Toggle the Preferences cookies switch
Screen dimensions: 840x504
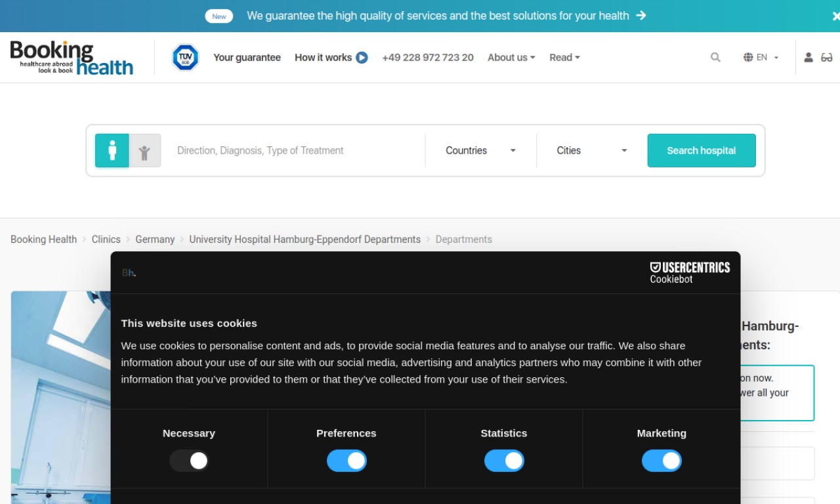(x=346, y=461)
